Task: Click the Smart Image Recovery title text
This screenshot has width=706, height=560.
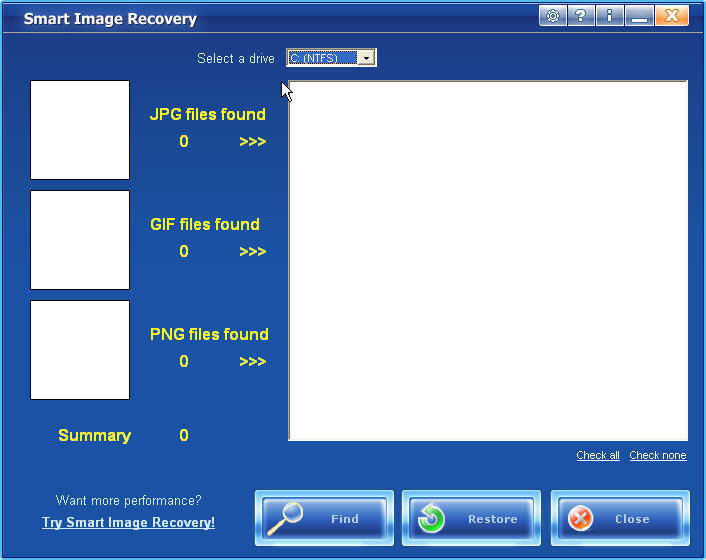Action: coord(110,19)
